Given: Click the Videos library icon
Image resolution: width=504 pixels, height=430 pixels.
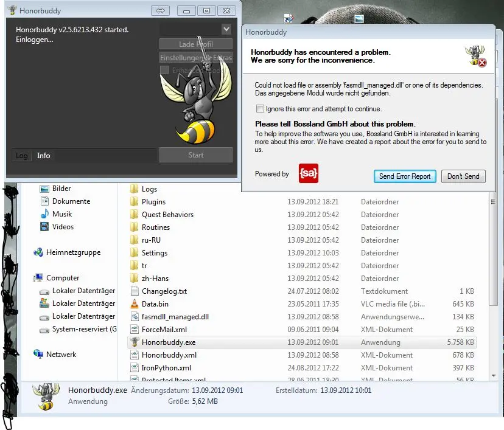Looking at the screenshot, I should point(44,227).
